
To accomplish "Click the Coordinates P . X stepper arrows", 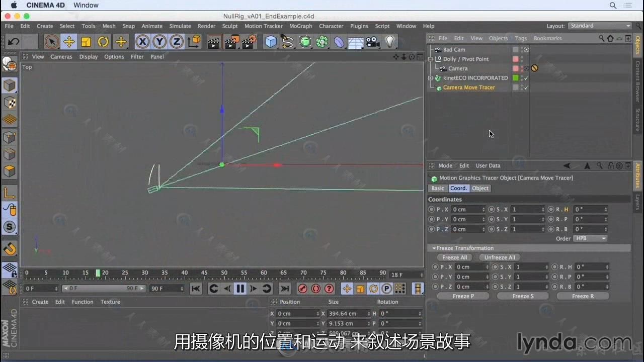I will (484, 210).
